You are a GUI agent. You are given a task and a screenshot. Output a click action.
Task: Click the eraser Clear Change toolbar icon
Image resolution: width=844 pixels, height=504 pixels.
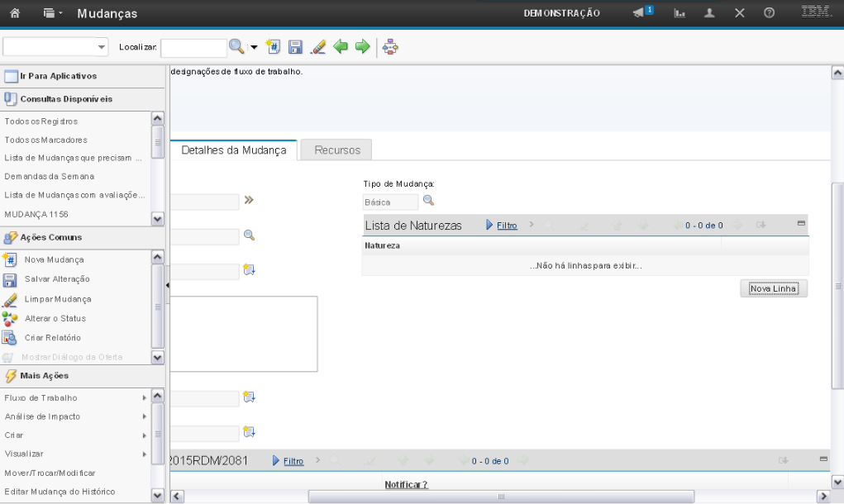pyautogui.click(x=317, y=47)
